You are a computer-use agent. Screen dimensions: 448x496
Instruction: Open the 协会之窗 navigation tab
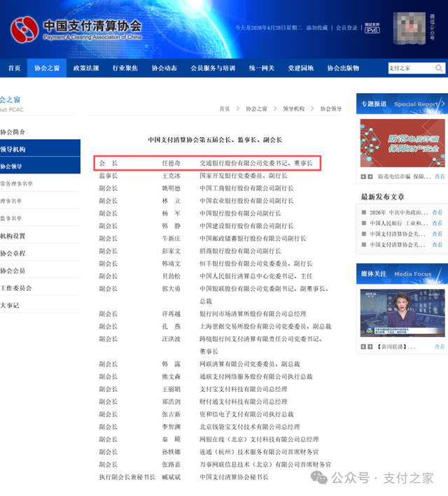pos(47,68)
